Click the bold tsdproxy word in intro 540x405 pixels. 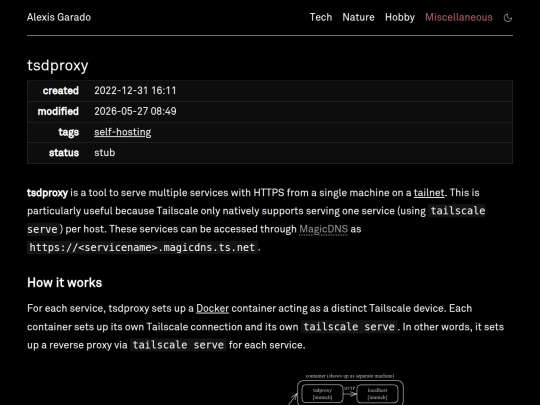tap(47, 193)
